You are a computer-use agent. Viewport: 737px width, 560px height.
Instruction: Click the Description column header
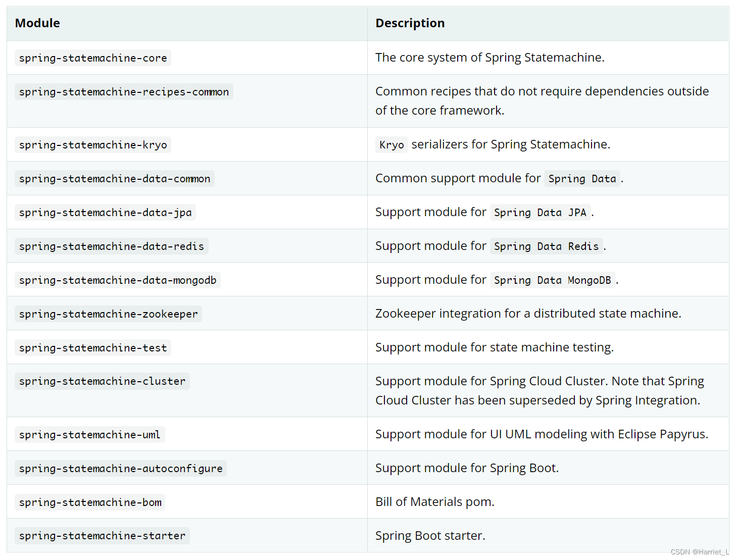[x=410, y=23]
